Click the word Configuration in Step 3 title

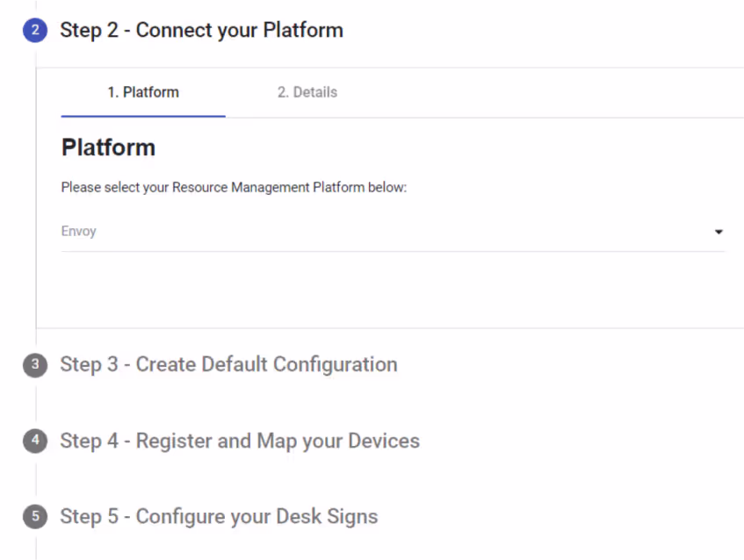335,364
